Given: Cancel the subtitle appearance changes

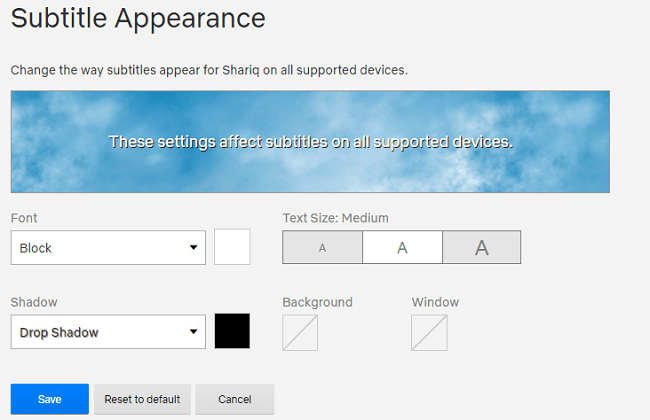Looking at the screenshot, I should pyautogui.click(x=235, y=399).
